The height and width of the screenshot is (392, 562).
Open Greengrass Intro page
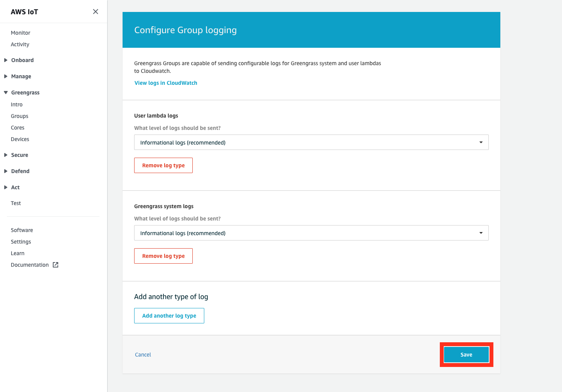point(17,104)
